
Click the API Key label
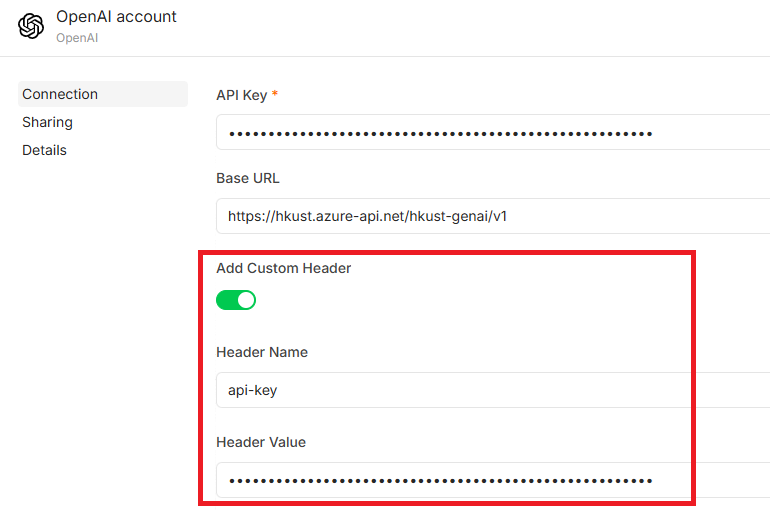[x=242, y=95]
